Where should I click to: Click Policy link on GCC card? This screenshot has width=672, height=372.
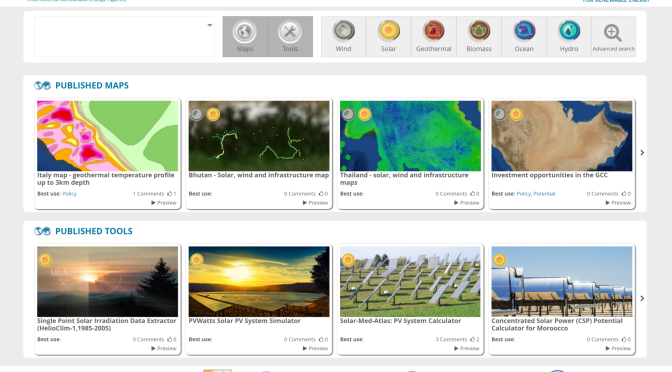point(524,194)
